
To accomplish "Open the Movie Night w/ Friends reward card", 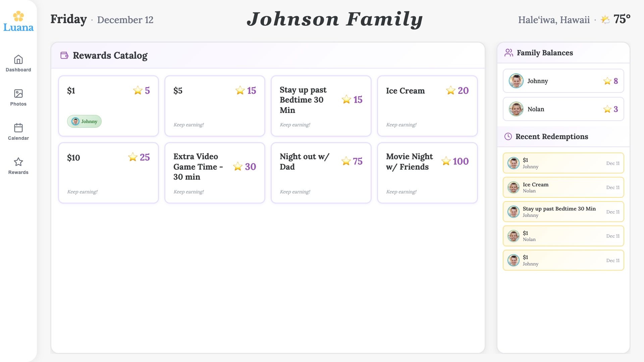I will [427, 173].
